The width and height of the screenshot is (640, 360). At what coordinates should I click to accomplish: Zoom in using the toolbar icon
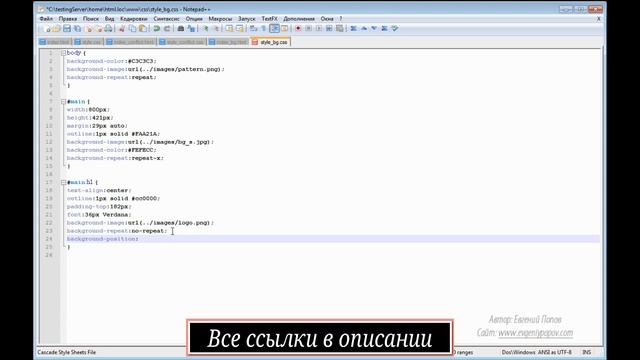(205, 29)
